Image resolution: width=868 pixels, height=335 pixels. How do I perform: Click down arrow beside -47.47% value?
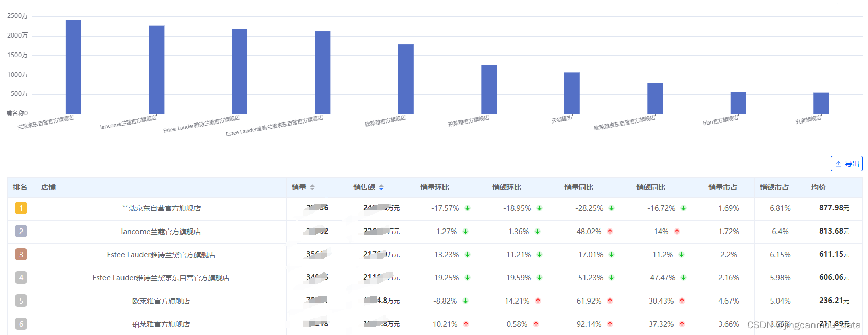coord(683,278)
